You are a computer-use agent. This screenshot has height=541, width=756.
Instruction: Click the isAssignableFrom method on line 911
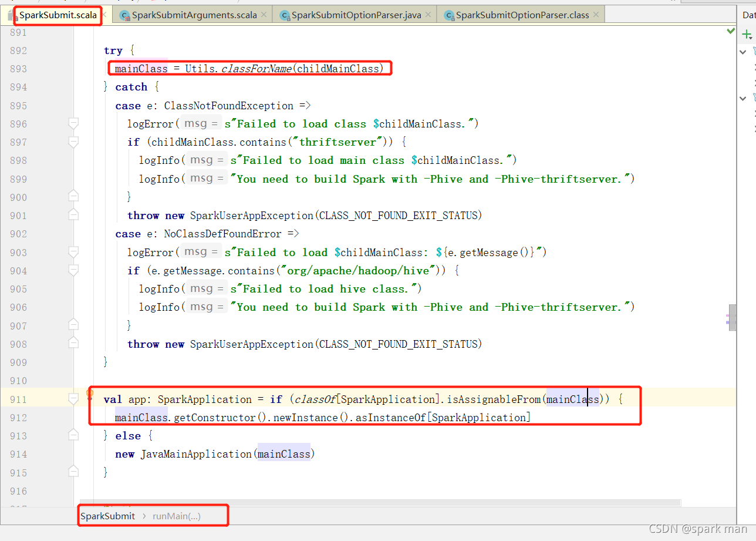(x=495, y=399)
